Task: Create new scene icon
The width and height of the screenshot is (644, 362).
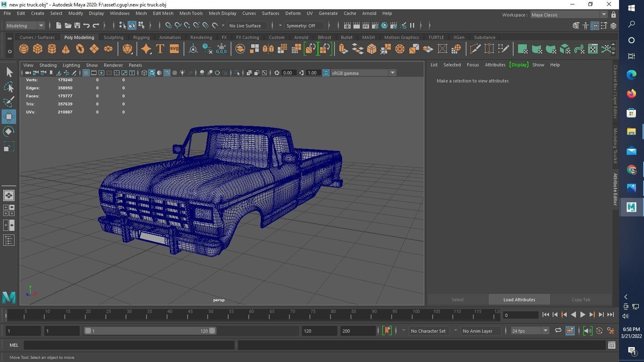Action: (58, 25)
